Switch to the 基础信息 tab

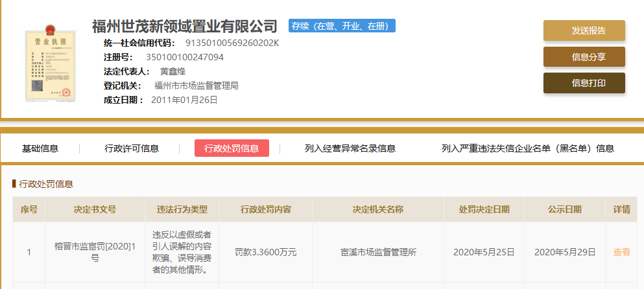pyautogui.click(x=40, y=148)
